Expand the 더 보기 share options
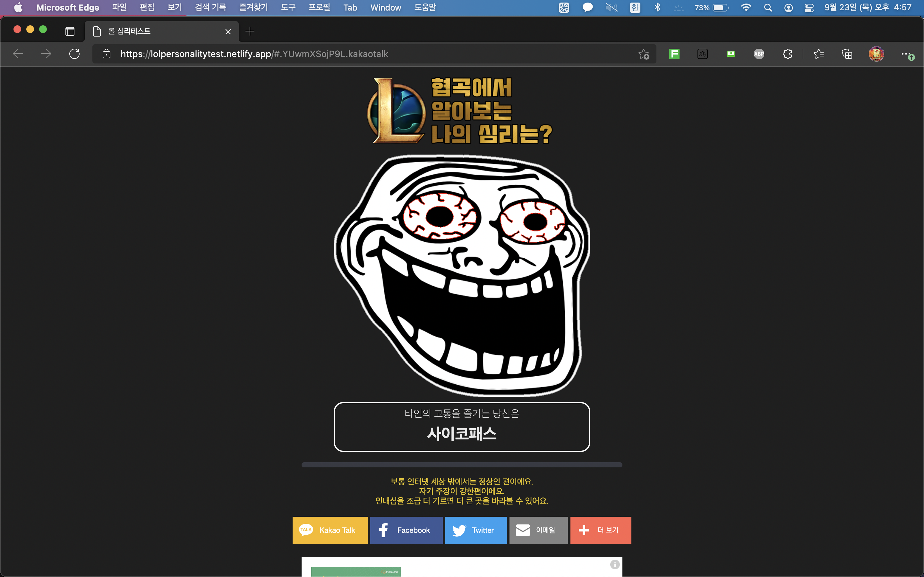Screen dimensions: 924x577 [x=601, y=530]
